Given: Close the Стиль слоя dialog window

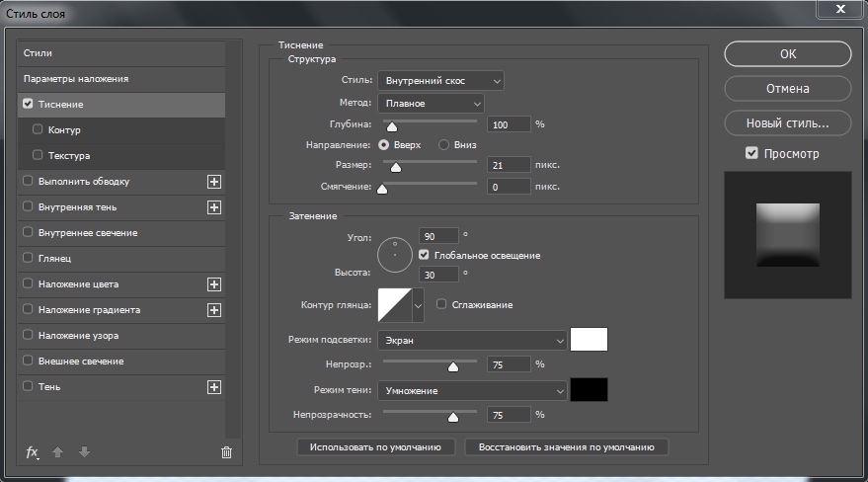Looking at the screenshot, I should click(840, 8).
